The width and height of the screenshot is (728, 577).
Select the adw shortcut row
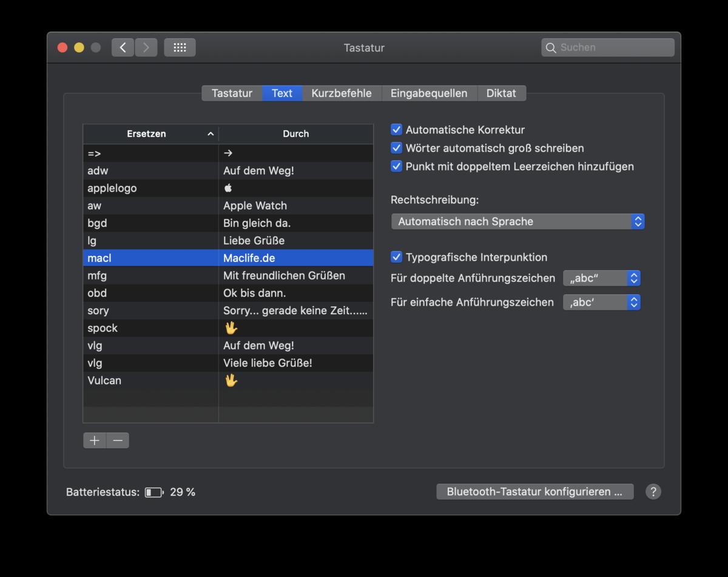coord(228,170)
